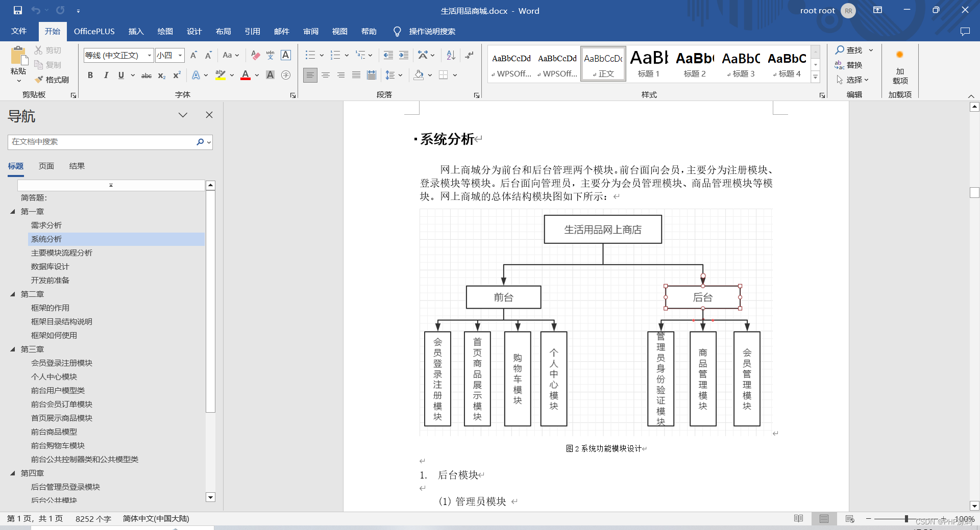Screen dimensions: 980x530
Task: Click the Save icon in title bar
Action: [x=18, y=10]
